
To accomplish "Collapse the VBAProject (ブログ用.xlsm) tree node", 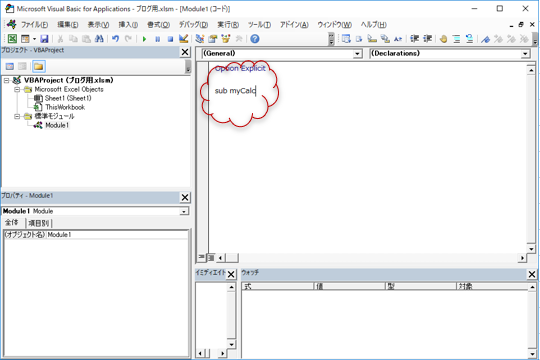I will 6,80.
